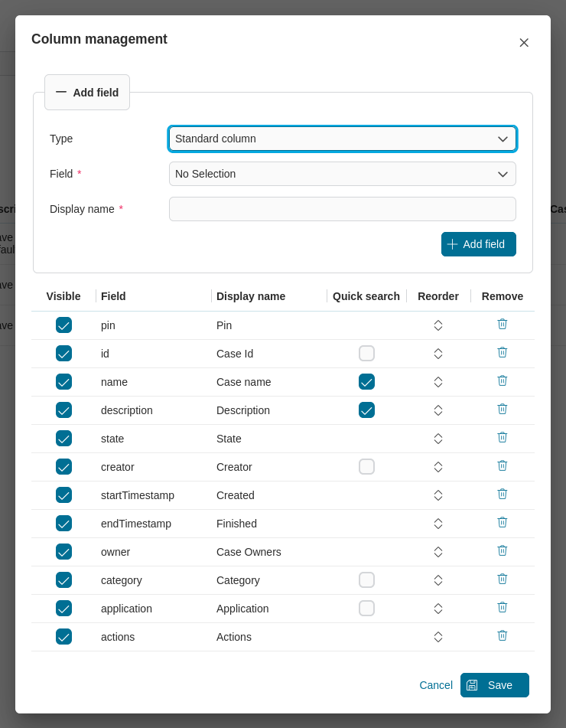Remove the "category" field using delete icon

pos(502,579)
